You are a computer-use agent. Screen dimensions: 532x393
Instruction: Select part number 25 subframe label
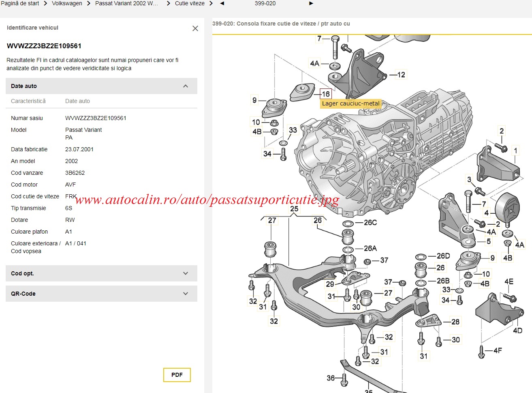294,209
